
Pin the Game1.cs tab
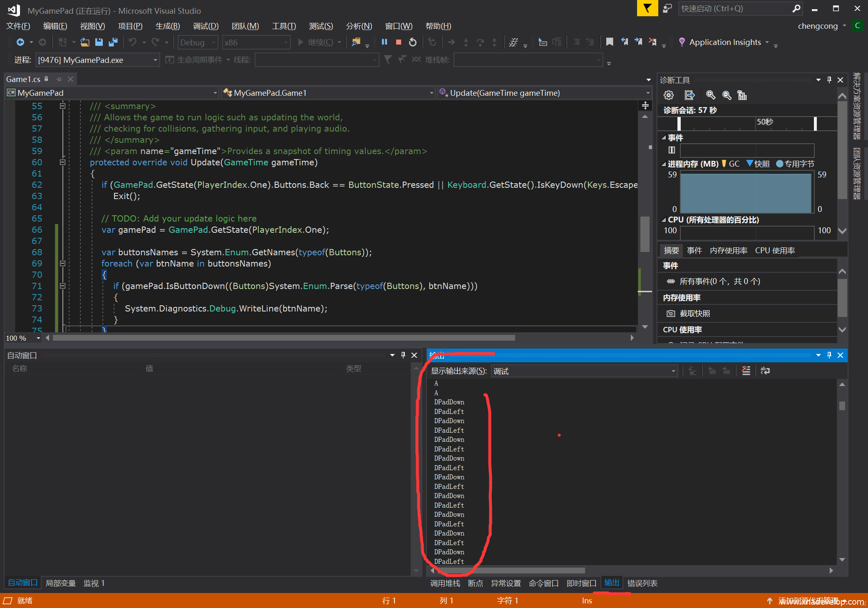[59, 79]
